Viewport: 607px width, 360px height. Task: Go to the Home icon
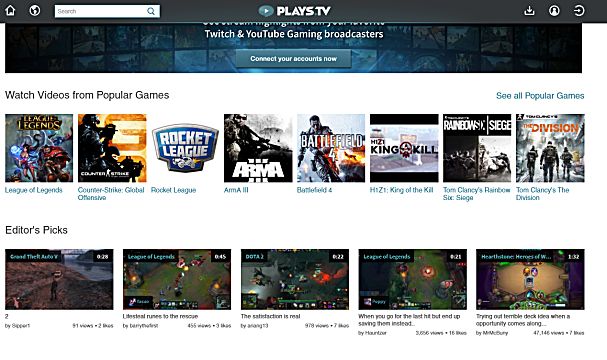click(x=10, y=10)
